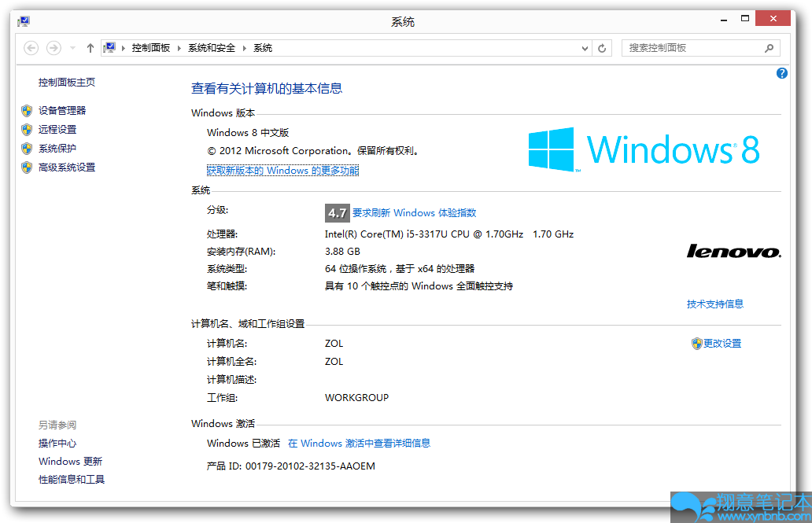Click the 4.7 experience index score badge
This screenshot has width=812, height=523.
pos(337,213)
